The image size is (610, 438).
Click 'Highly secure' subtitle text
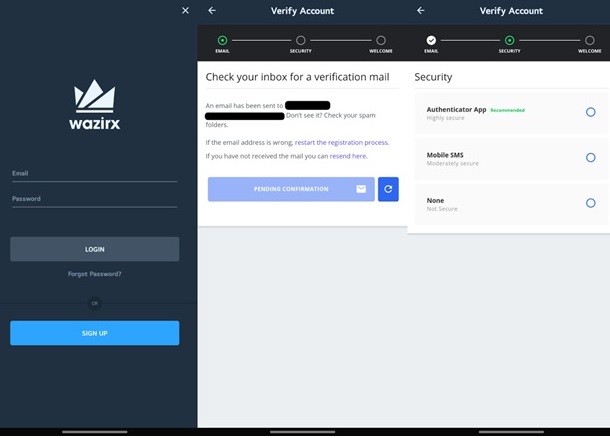pyautogui.click(x=445, y=118)
